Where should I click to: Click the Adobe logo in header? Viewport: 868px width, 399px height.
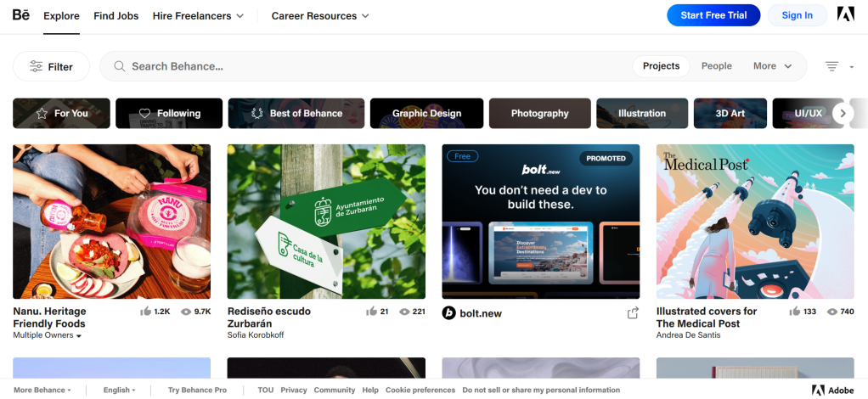845,15
